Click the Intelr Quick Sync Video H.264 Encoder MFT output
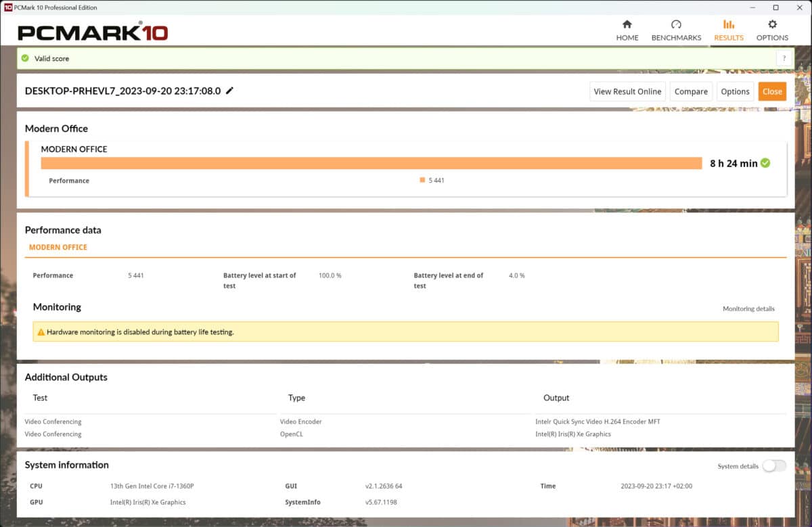This screenshot has width=812, height=527. 597,421
